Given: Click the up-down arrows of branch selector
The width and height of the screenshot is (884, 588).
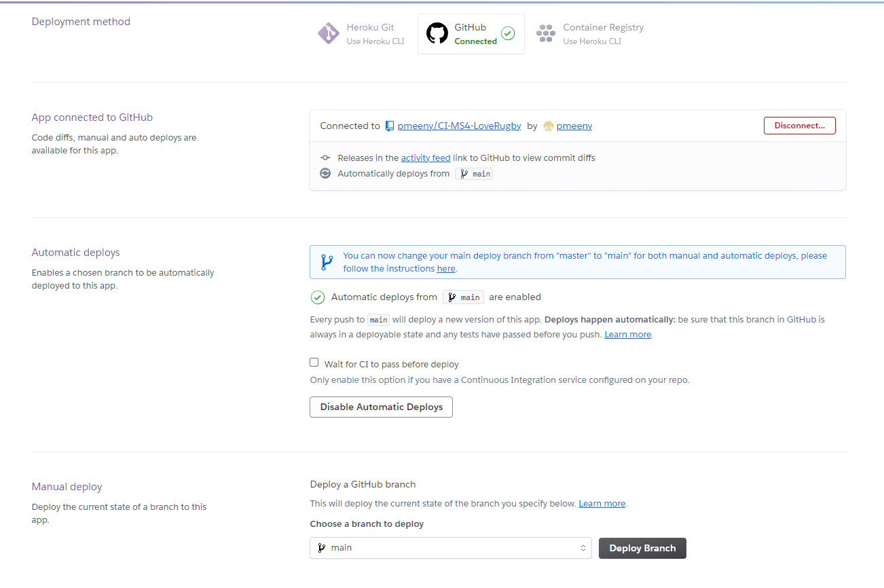Looking at the screenshot, I should [x=583, y=548].
